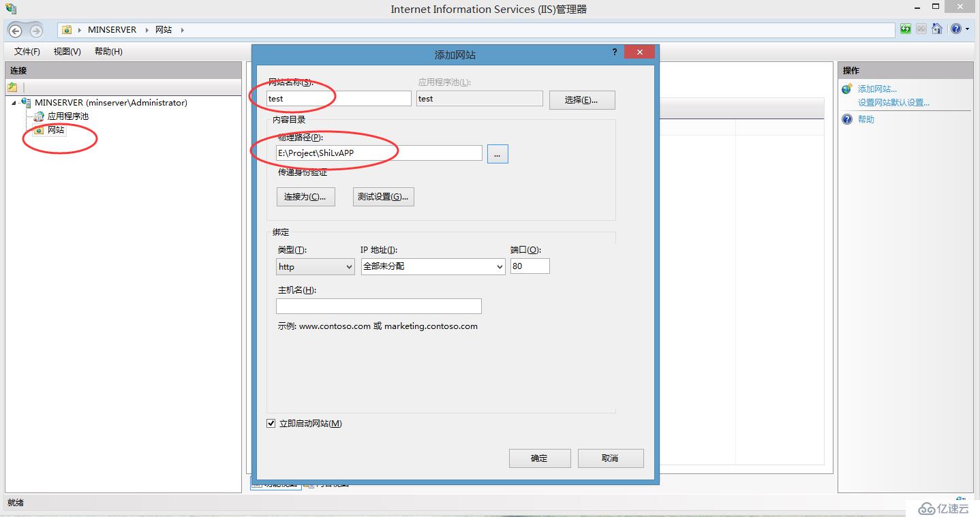
Task: Click the 设置网站默认设置... link
Action: click(893, 103)
